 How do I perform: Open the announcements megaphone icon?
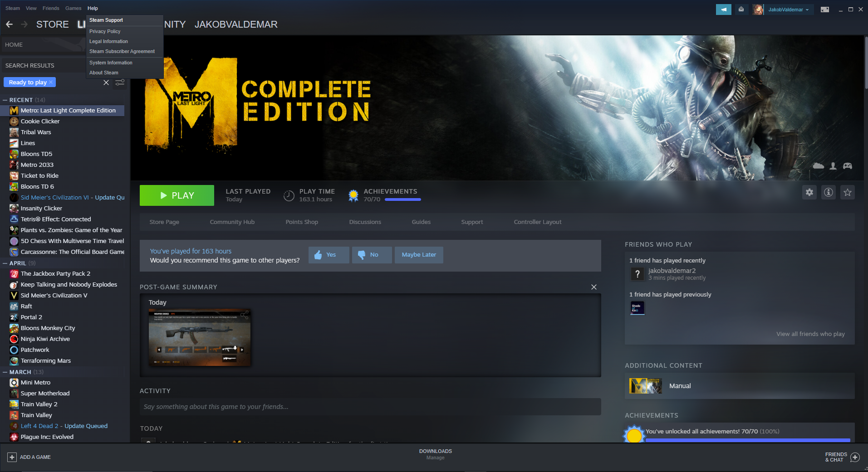723,10
